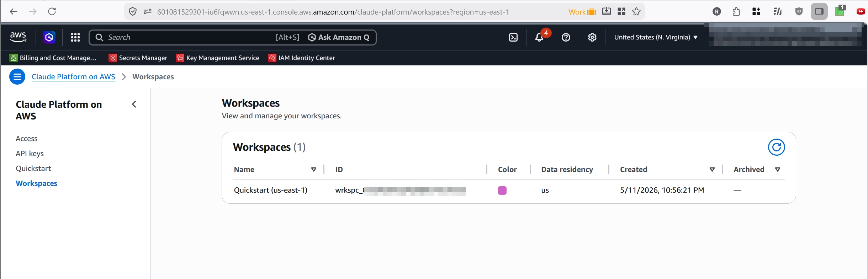868x279 pixels.
Task: Open Access in the side navigation
Action: (27, 139)
